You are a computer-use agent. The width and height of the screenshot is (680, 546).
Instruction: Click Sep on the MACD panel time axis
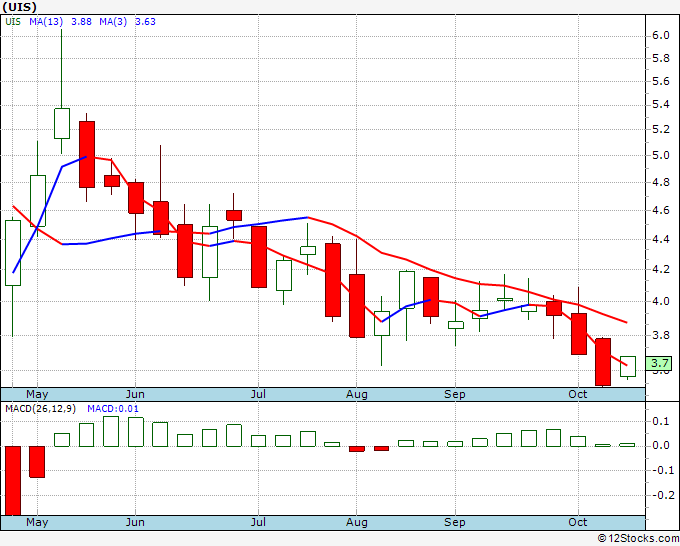(x=454, y=522)
